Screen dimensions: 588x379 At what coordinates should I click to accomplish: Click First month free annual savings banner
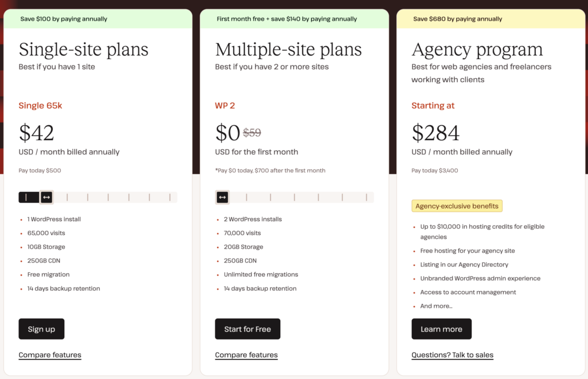(295, 19)
